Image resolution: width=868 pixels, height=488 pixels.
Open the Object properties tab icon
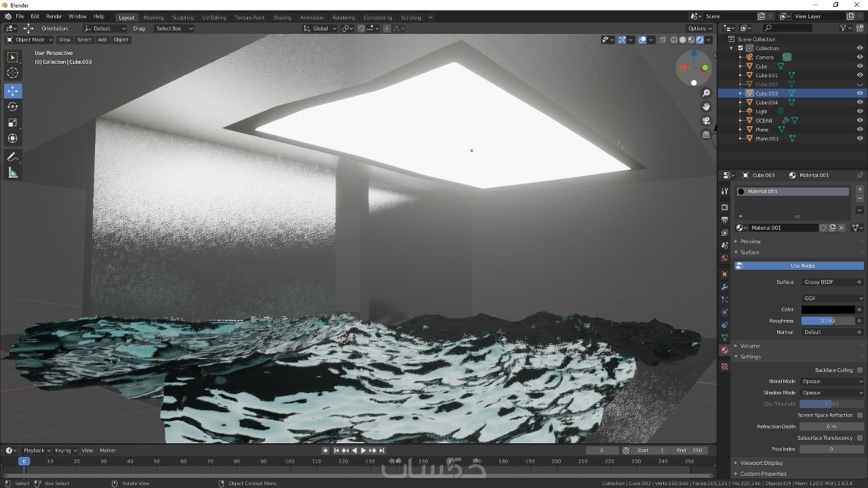(x=724, y=274)
